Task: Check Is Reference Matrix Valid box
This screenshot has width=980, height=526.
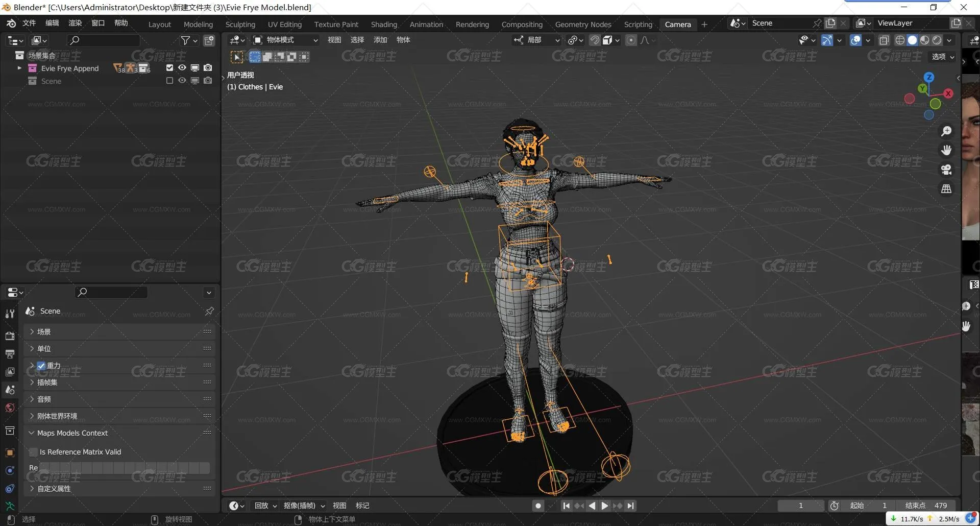Action: click(x=34, y=452)
